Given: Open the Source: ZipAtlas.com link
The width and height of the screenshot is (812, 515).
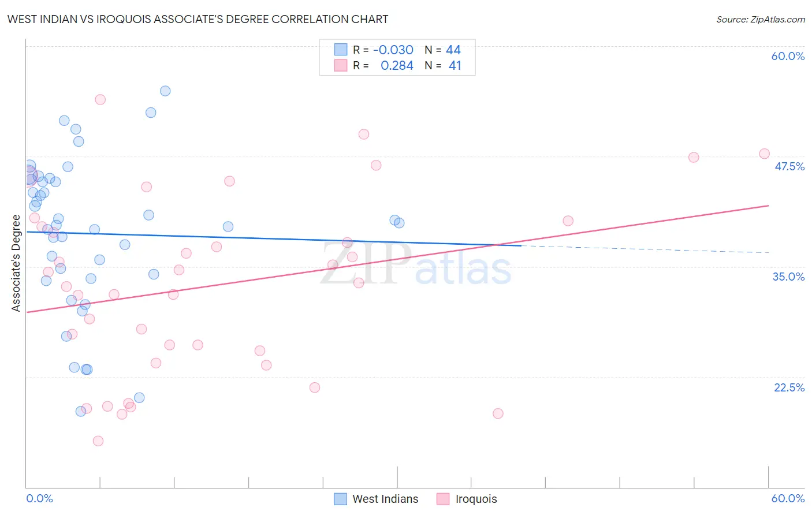Looking at the screenshot, I should tap(761, 19).
